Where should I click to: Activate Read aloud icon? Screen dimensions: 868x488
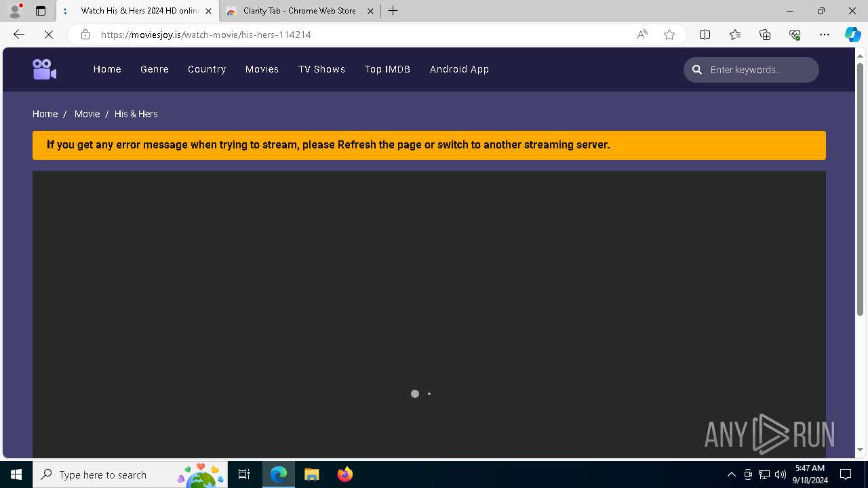click(642, 35)
